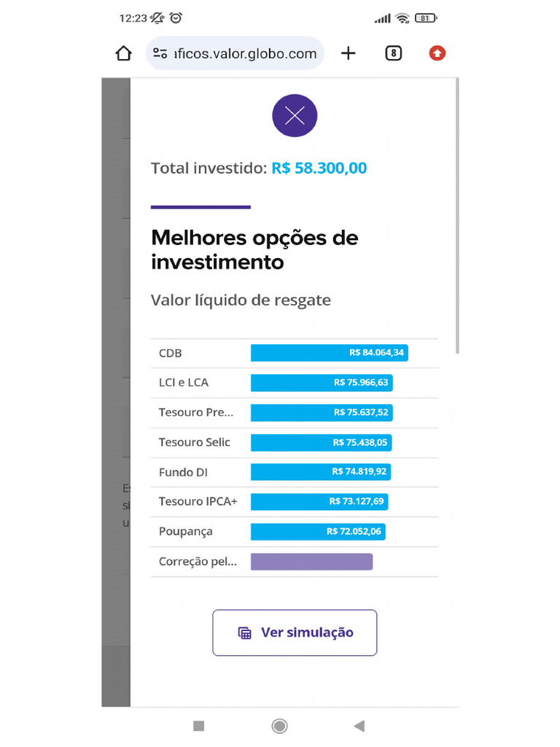Click the popup's vertical scrollbar
The width and height of the screenshot is (560, 747).
click(x=457, y=219)
